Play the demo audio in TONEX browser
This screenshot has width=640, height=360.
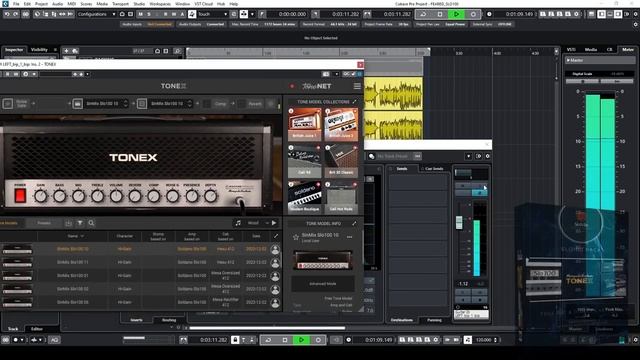click(x=274, y=223)
